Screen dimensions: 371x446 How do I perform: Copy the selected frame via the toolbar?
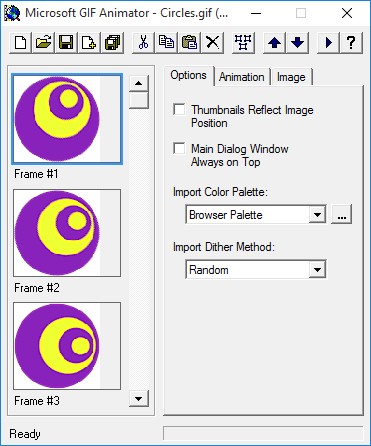[166, 43]
